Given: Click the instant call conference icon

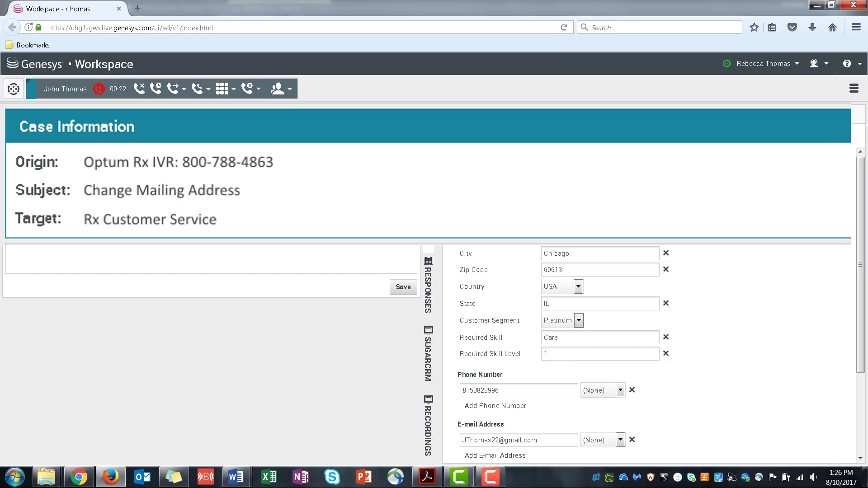Looking at the screenshot, I should tap(197, 89).
